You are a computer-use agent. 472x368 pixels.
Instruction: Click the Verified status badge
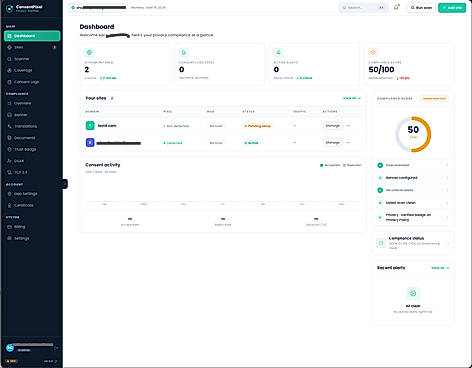(252, 143)
